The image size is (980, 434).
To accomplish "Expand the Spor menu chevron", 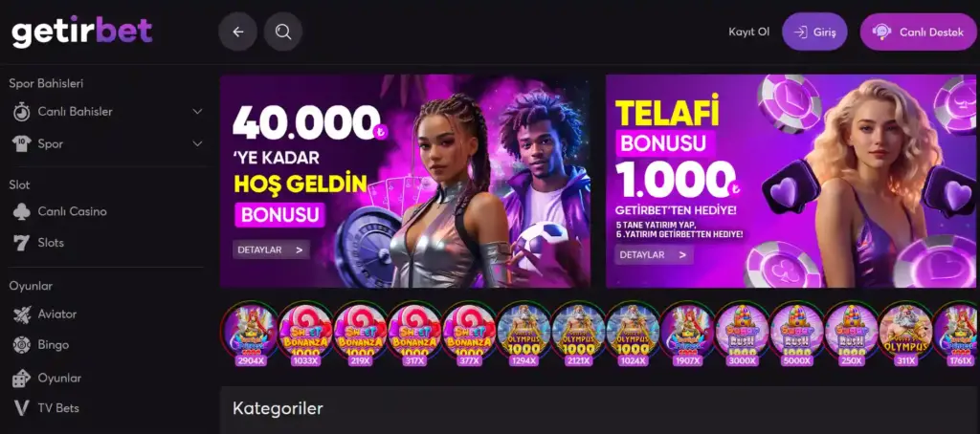I will click(x=197, y=144).
